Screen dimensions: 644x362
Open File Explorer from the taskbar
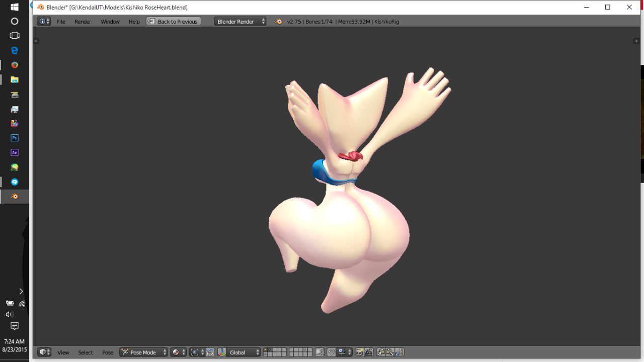tap(15, 79)
